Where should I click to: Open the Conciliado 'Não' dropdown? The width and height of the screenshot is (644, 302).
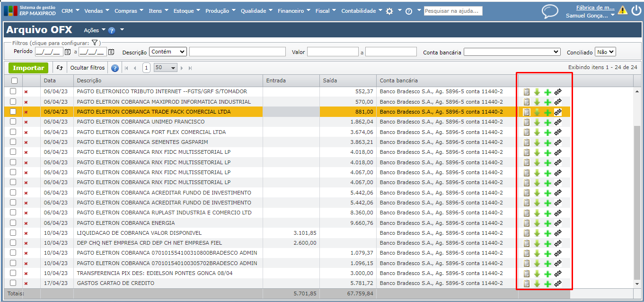pos(605,52)
